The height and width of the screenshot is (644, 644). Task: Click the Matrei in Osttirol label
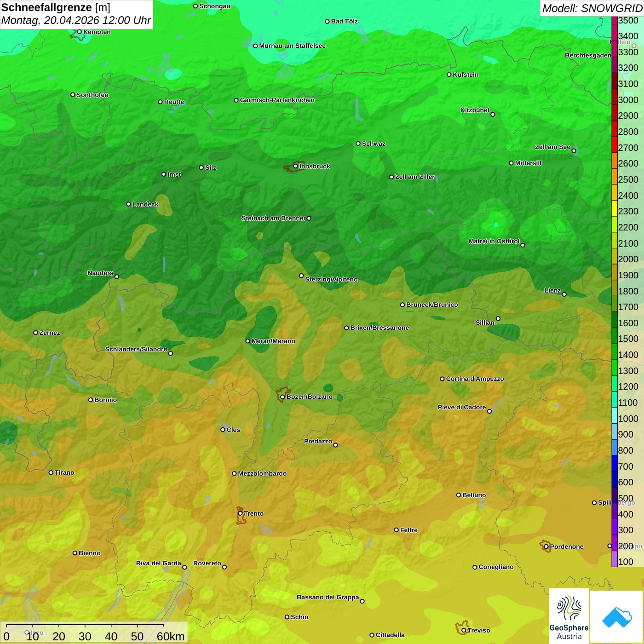pos(494,241)
